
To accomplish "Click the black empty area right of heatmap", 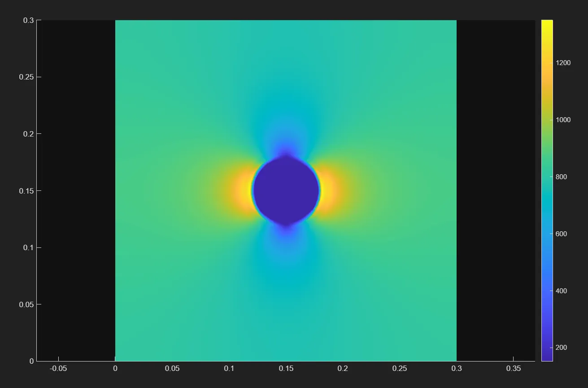I will [x=496, y=190].
